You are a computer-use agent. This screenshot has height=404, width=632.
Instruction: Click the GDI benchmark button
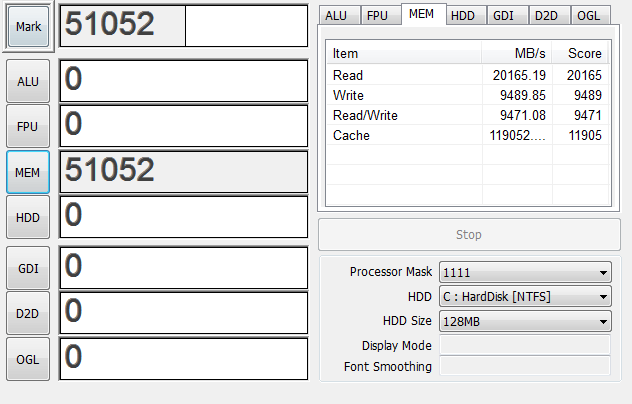click(28, 268)
